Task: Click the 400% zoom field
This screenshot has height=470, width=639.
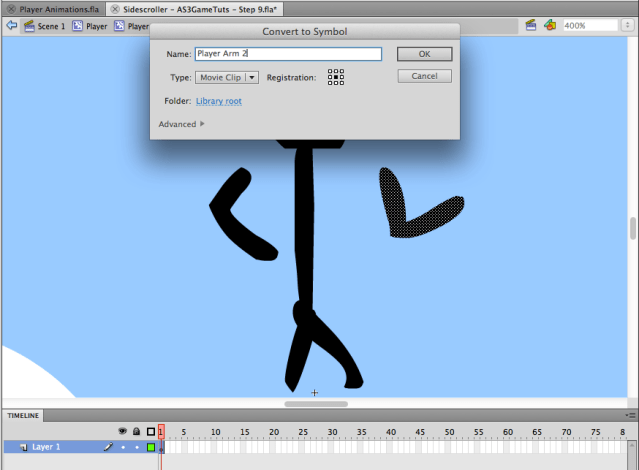Action: tap(591, 26)
